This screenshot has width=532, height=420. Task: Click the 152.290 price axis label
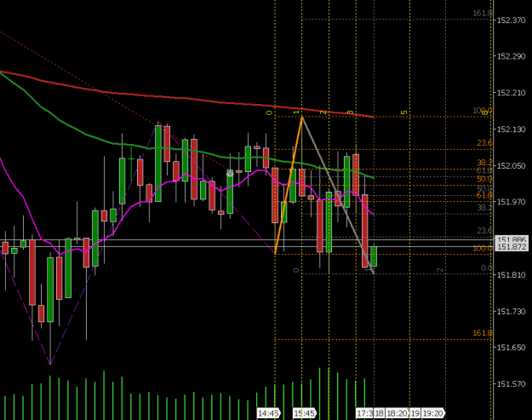click(x=511, y=56)
